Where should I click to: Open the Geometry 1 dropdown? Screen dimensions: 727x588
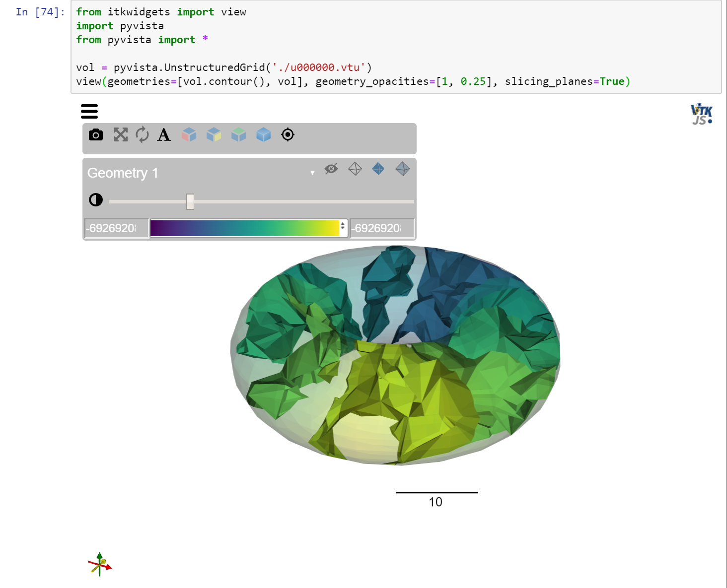tap(312, 173)
